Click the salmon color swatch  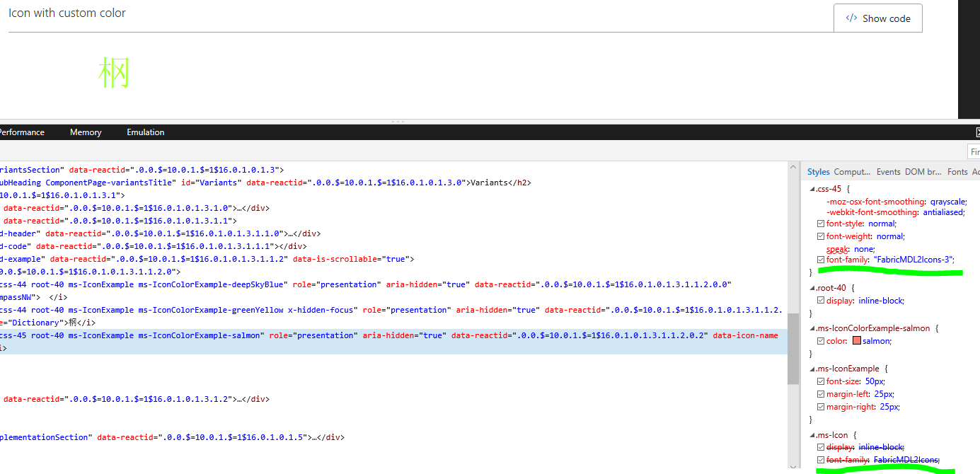(857, 340)
